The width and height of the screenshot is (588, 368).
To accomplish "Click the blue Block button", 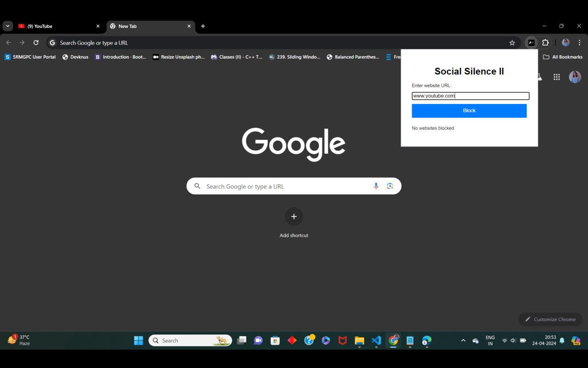I will click(x=469, y=111).
